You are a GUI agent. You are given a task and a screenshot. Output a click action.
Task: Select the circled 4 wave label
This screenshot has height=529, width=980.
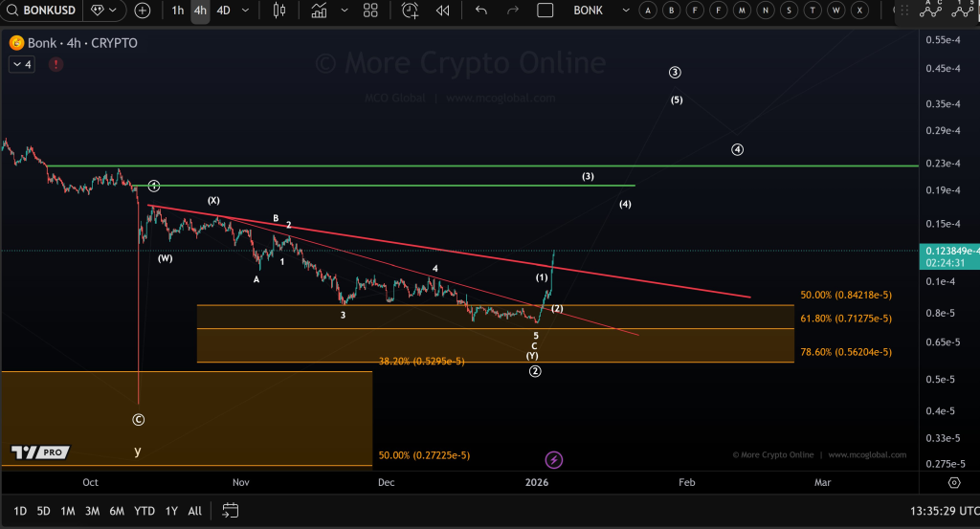pos(738,150)
